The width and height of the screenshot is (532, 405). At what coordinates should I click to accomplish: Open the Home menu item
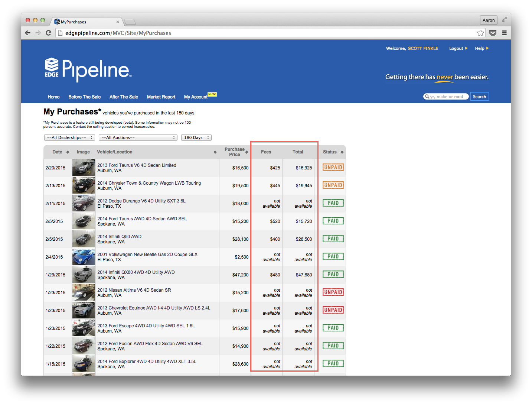[53, 97]
